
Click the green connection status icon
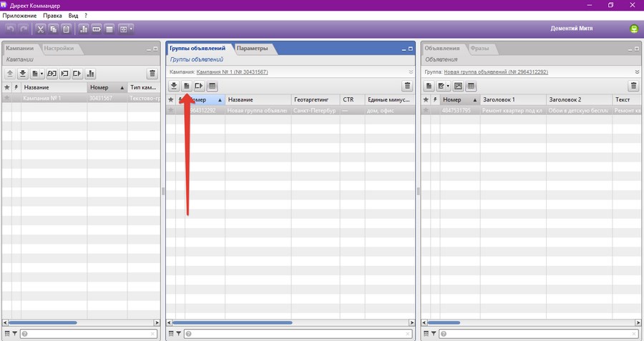click(x=634, y=29)
